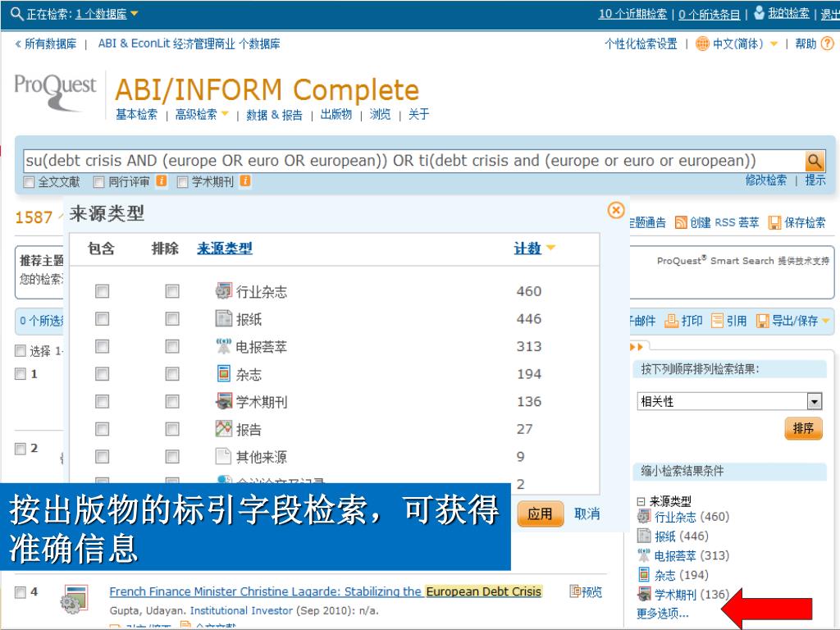Click the 提示 tips link
This screenshot has width=840, height=630.
coord(815,180)
